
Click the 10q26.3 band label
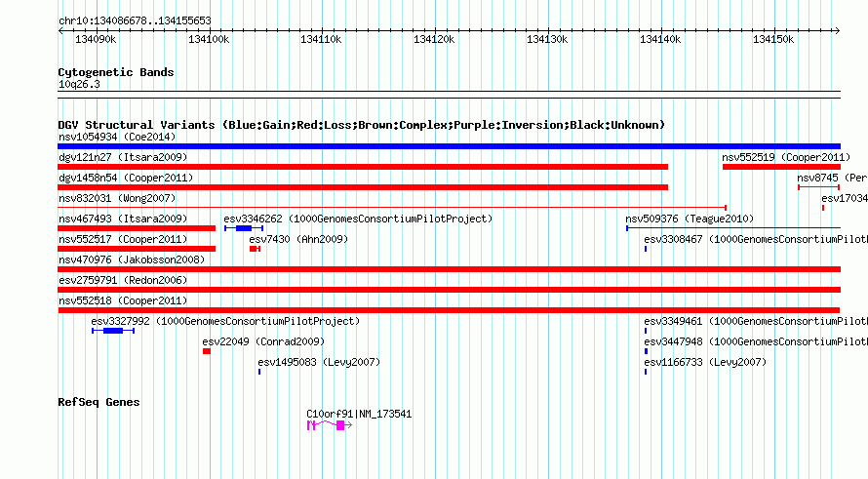point(79,84)
